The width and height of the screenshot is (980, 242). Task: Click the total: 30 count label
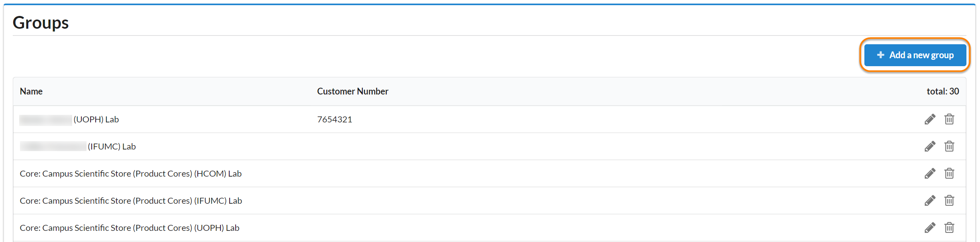pyautogui.click(x=943, y=91)
